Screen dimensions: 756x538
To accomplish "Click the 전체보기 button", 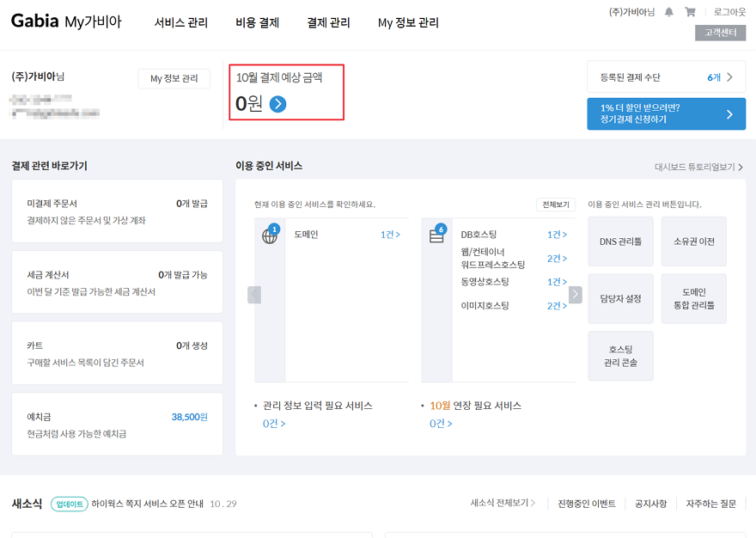I will 556,205.
